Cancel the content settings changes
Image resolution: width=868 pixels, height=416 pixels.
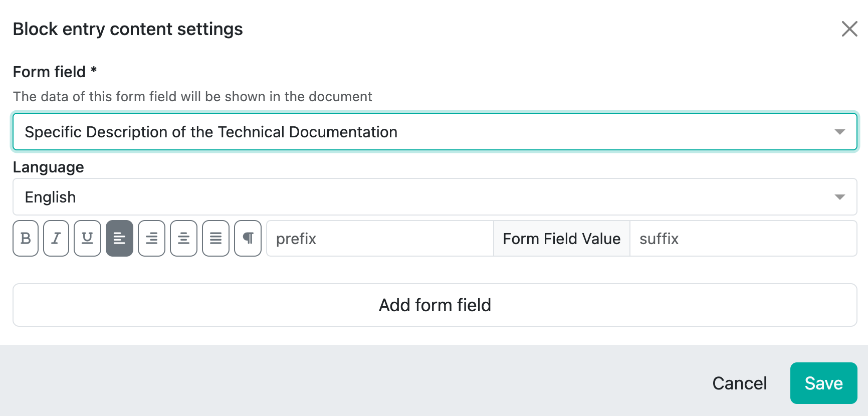pos(739,383)
